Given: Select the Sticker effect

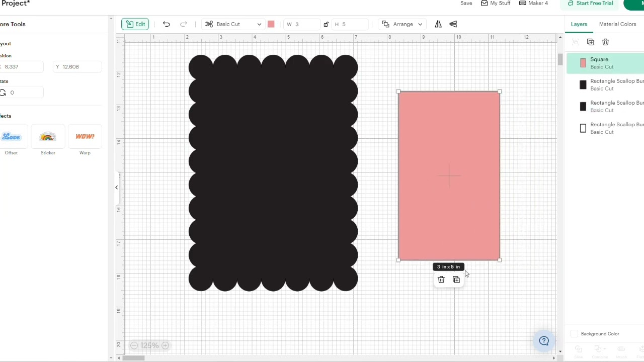Looking at the screenshot, I should (48, 140).
